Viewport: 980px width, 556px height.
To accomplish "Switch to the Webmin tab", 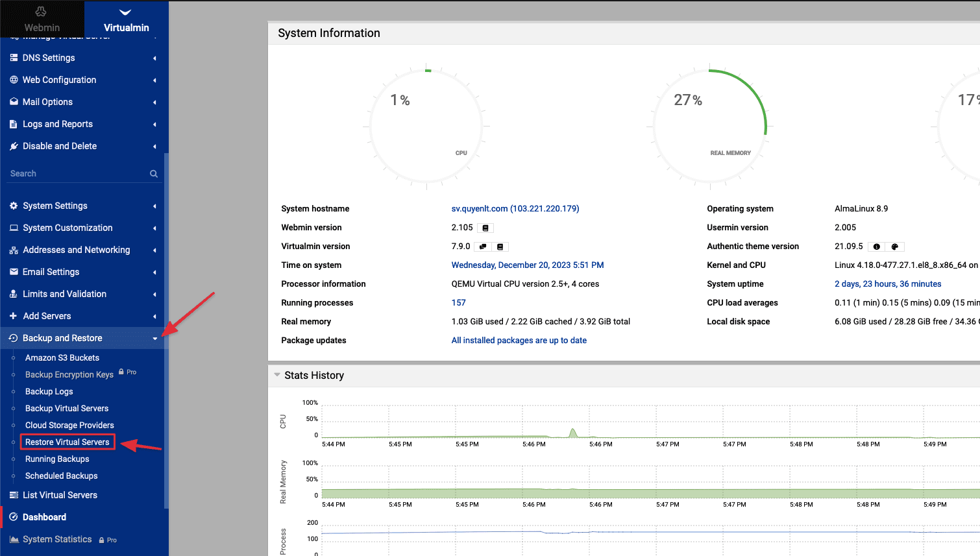I will point(42,19).
